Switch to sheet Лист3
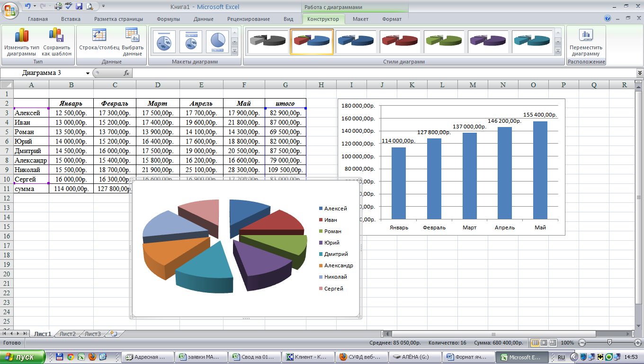The width and height of the screenshot is (644, 364). tap(92, 334)
